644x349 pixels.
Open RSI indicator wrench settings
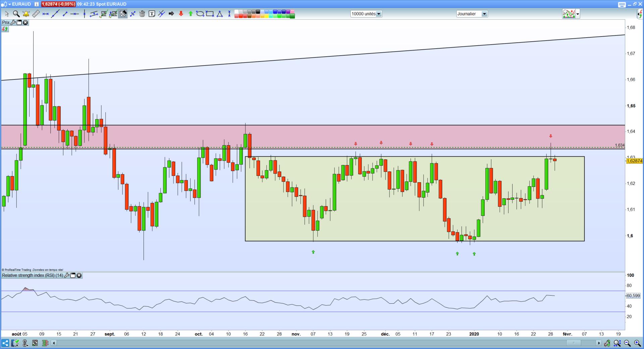point(67,276)
